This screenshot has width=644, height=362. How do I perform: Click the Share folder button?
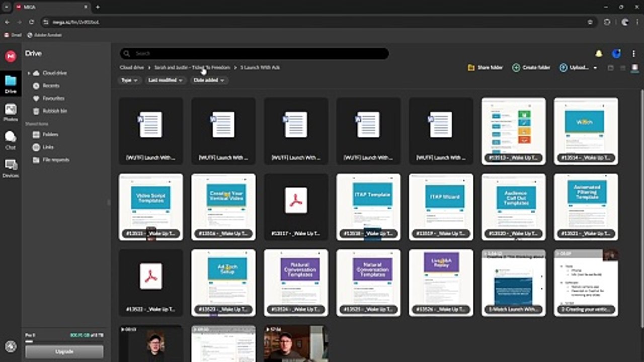pyautogui.click(x=485, y=67)
